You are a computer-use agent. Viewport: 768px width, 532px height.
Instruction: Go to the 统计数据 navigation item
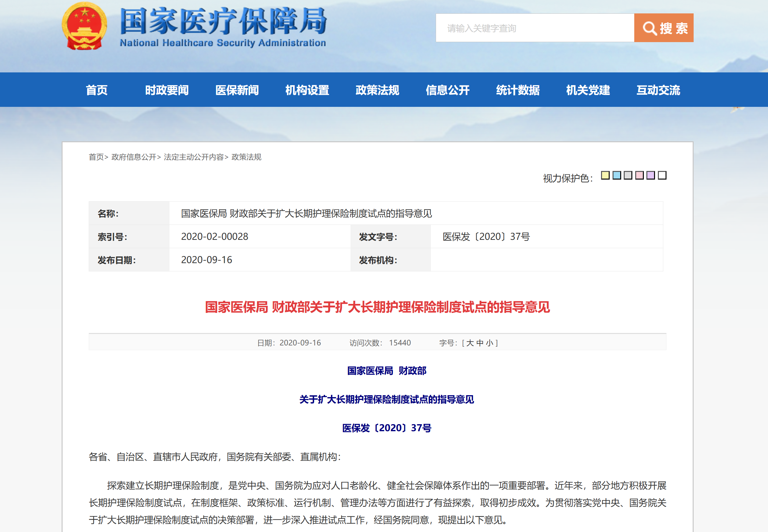pos(518,90)
